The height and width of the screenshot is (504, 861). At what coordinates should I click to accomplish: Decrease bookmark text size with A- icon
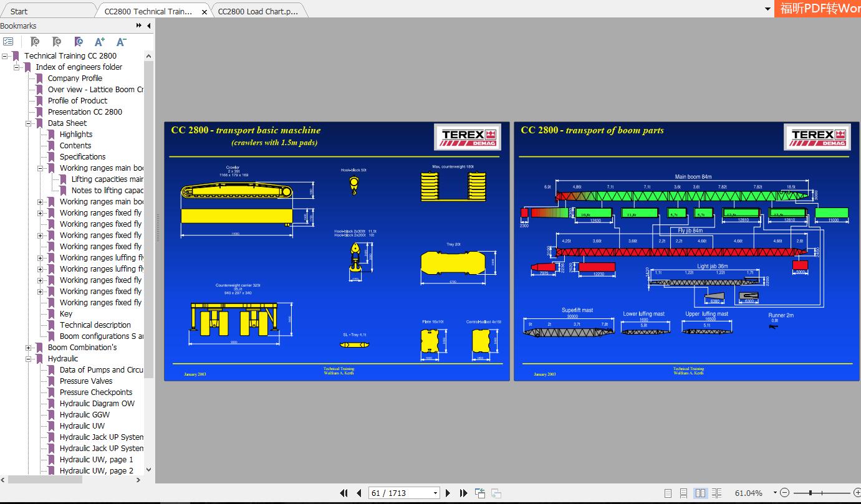coord(120,41)
